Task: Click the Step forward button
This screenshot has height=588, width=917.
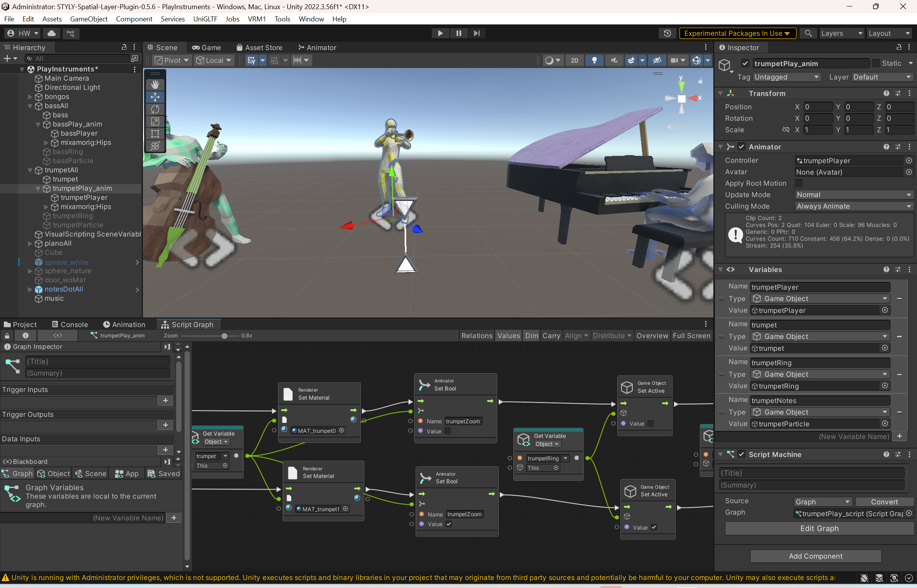Action: click(476, 33)
